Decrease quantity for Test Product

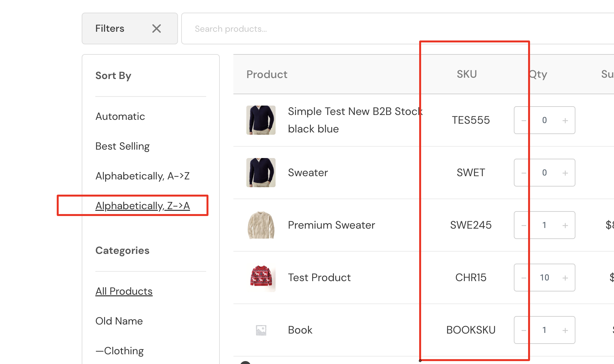pyautogui.click(x=524, y=278)
